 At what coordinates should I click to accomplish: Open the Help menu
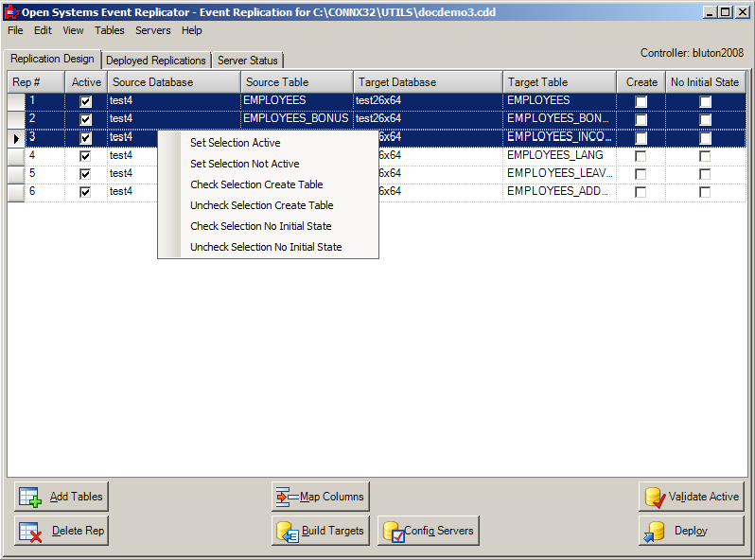pos(192,30)
